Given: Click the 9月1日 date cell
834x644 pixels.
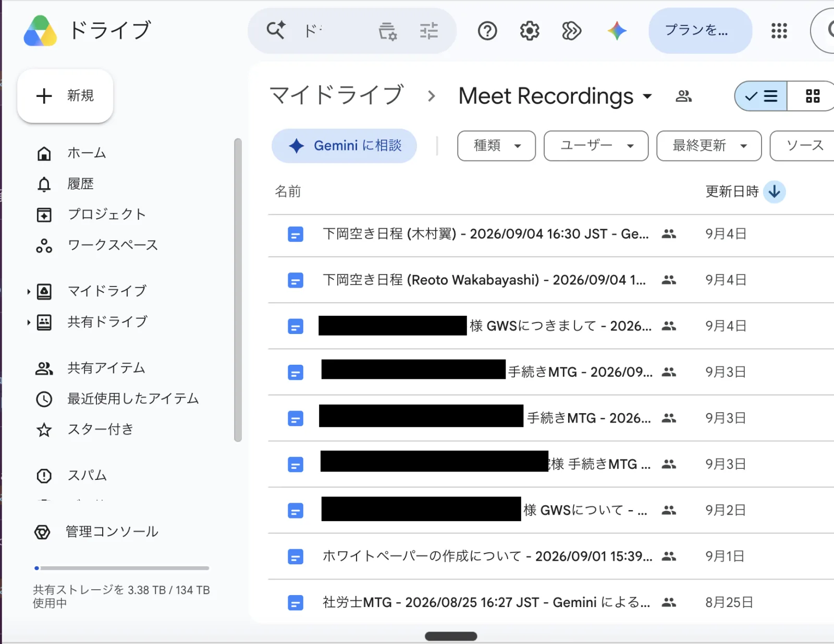Looking at the screenshot, I should point(725,556).
